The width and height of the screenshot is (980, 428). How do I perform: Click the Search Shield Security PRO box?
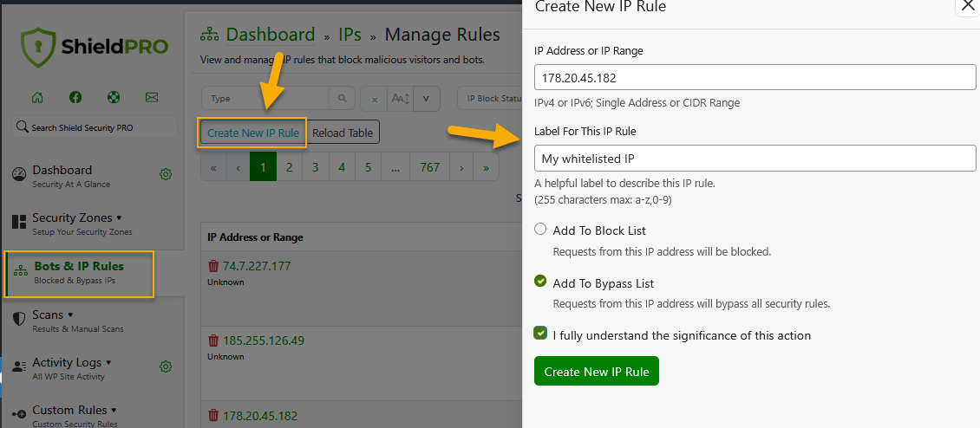pyautogui.click(x=95, y=127)
